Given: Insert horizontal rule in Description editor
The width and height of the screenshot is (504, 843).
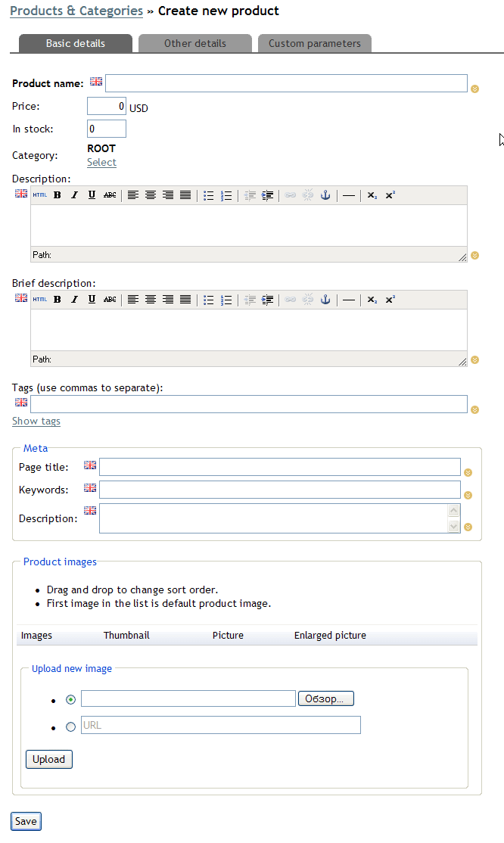Looking at the screenshot, I should coord(348,195).
